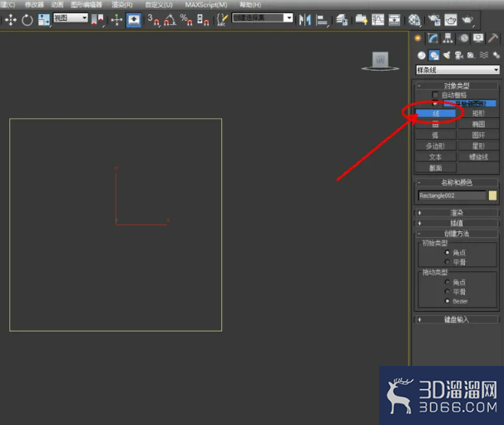Select the Scale tool in toolbar

tap(44, 20)
